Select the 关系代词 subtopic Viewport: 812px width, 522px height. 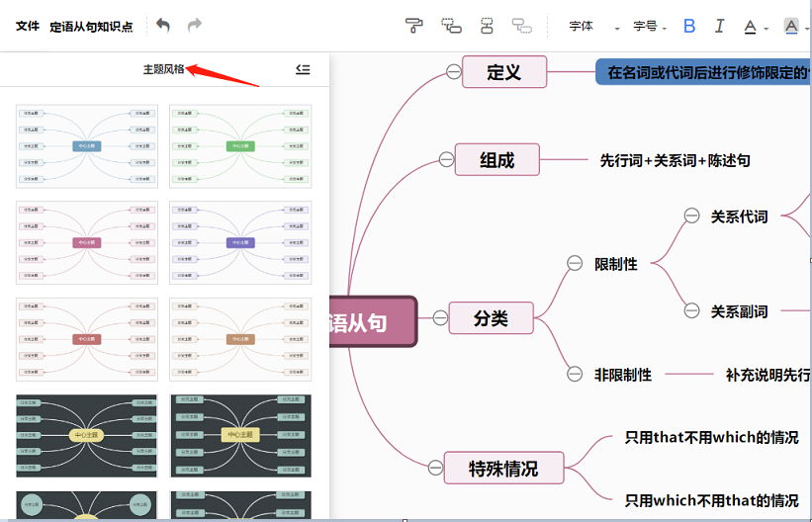click(739, 217)
